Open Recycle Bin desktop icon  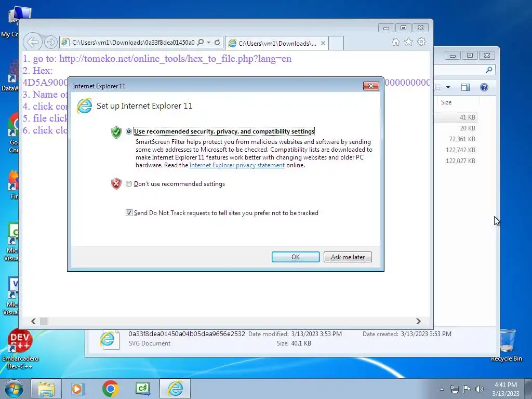(x=507, y=345)
